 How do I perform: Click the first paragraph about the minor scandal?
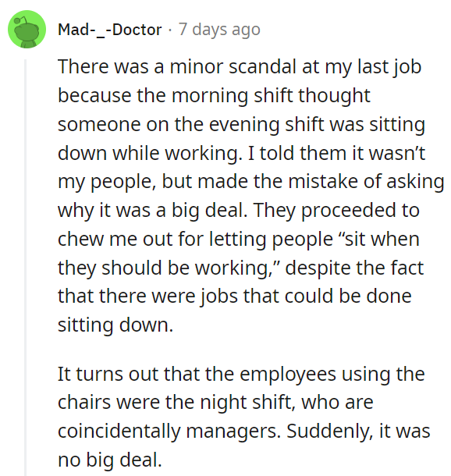250,196
